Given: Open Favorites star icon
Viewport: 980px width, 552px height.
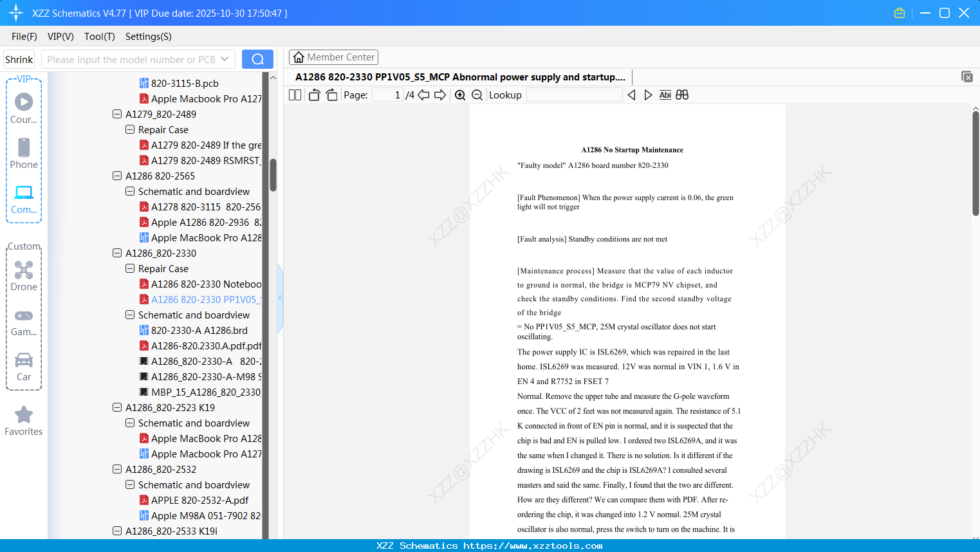Looking at the screenshot, I should 24,421.
